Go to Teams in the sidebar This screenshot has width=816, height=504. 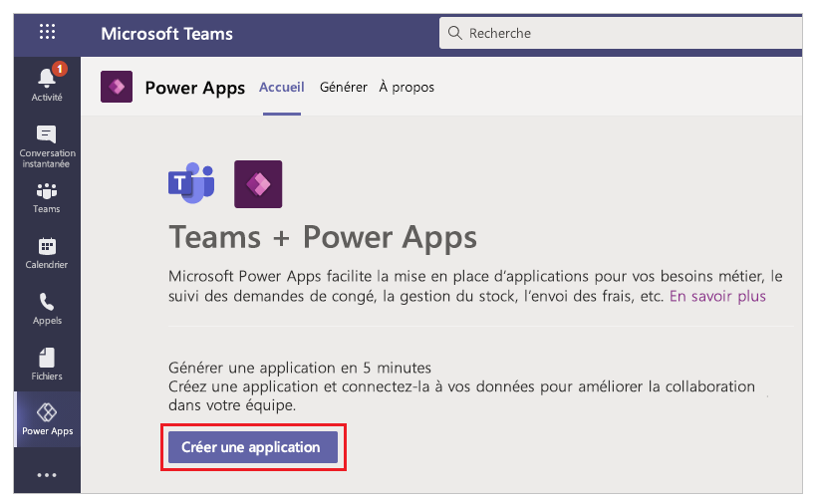tap(47, 197)
